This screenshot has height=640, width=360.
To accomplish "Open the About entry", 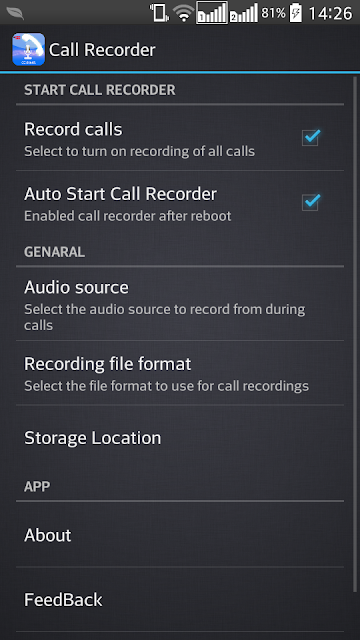I will 180,535.
